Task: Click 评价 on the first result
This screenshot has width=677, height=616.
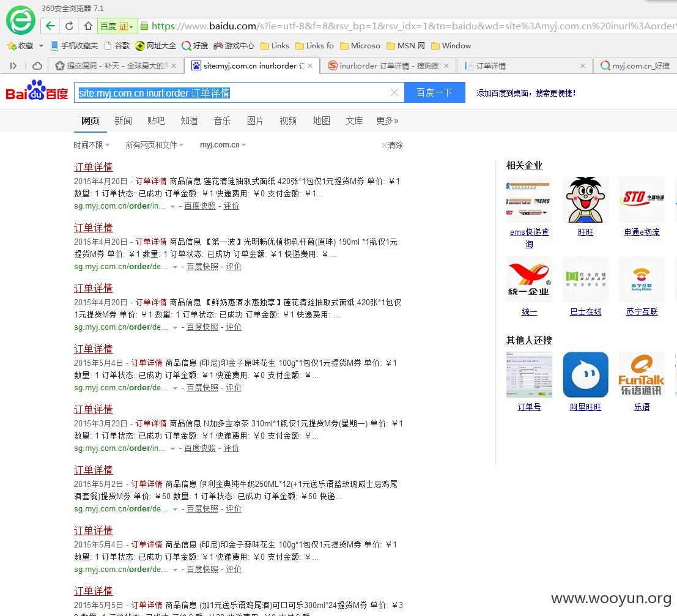Action: (231, 206)
